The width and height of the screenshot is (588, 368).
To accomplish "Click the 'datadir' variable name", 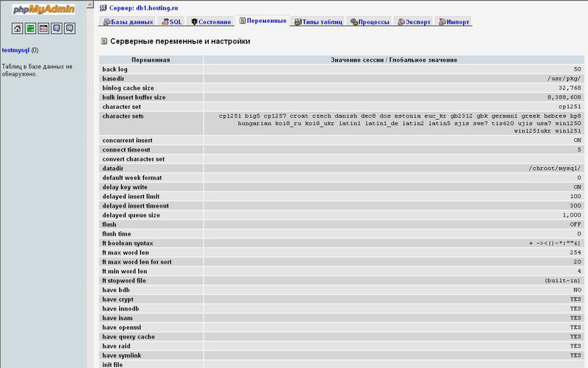I will point(112,169).
